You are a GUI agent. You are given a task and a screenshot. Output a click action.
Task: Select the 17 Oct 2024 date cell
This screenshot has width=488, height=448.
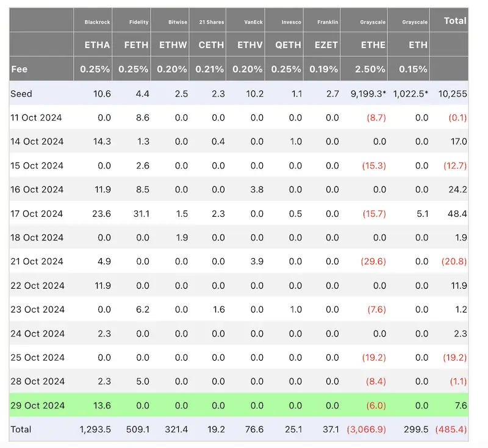coord(37,214)
